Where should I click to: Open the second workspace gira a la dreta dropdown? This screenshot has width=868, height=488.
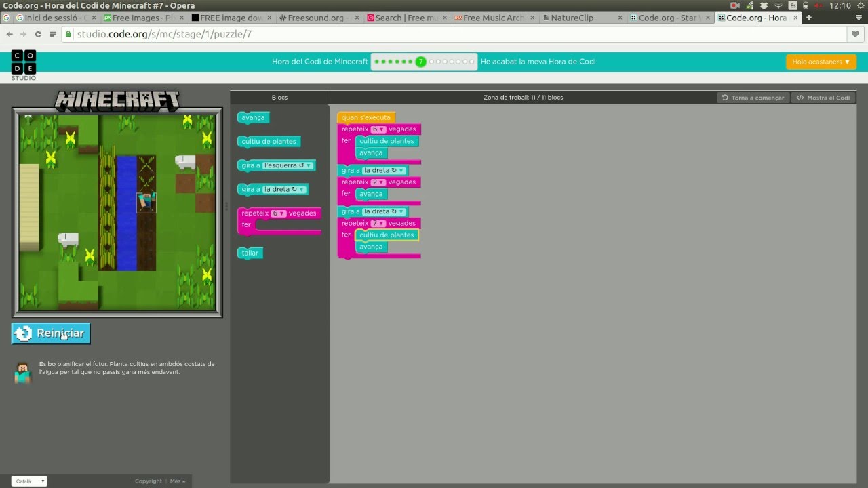point(384,211)
